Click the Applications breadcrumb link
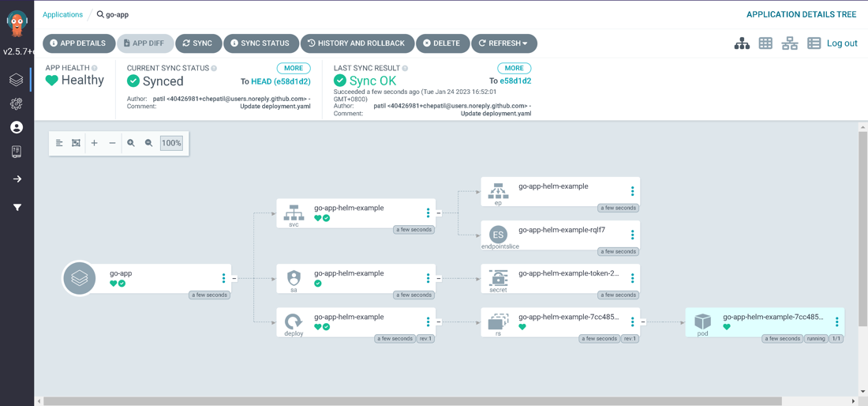This screenshot has width=868, height=406. (x=62, y=14)
